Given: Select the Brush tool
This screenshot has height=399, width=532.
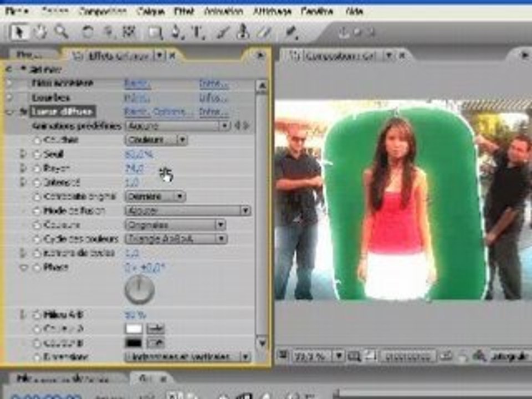Looking at the screenshot, I should pos(222,33).
